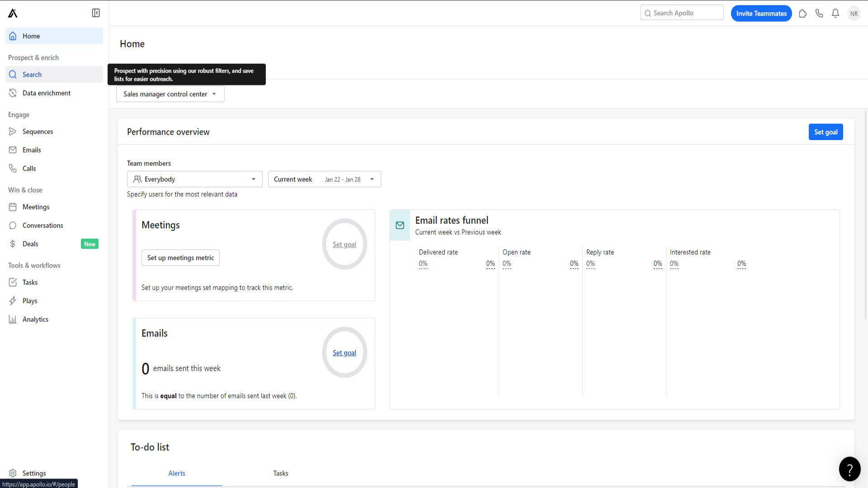Viewport: 868px width, 488px height.
Task: Click the collapse sidebar toggle icon
Action: click(95, 13)
